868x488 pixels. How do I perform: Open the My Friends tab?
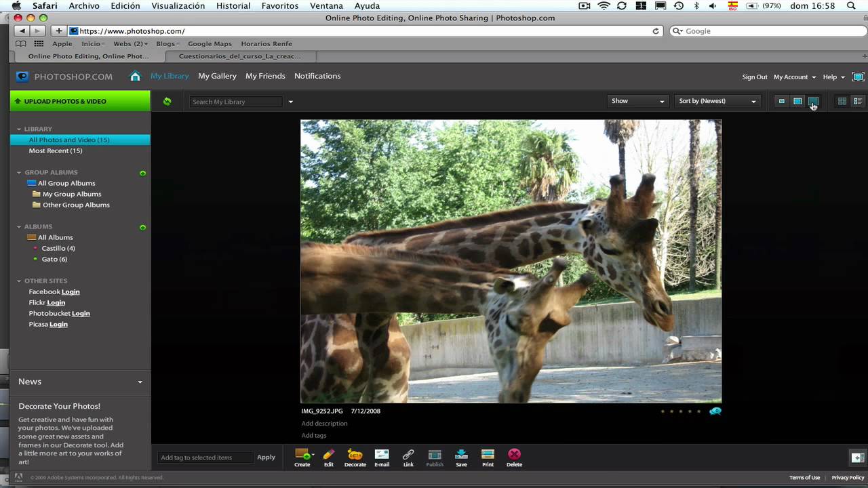[x=265, y=76]
